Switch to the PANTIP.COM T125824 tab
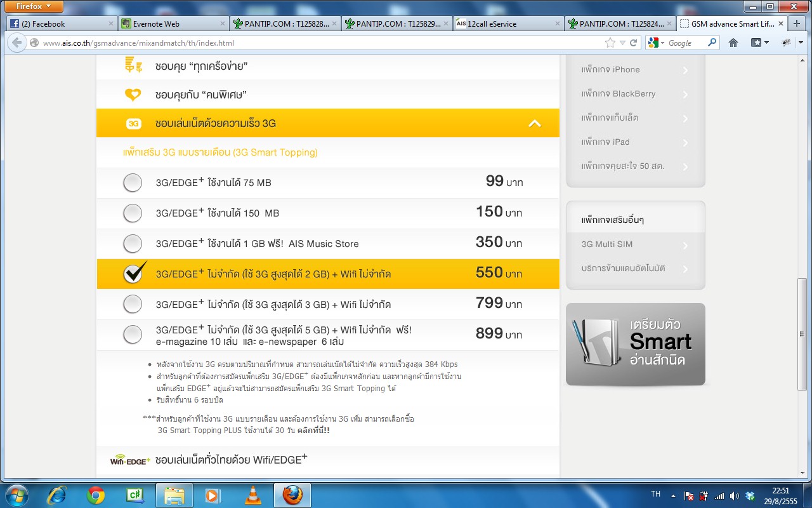The image size is (812, 508). tap(620, 24)
